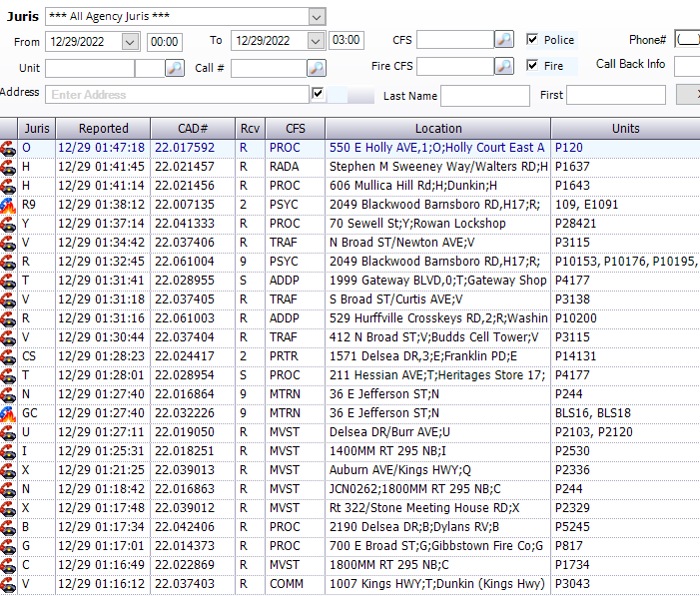Viewport: 700px width, 596px height.
Task: Select location Auburn AVE/Kings HWY
Action: pos(437,470)
